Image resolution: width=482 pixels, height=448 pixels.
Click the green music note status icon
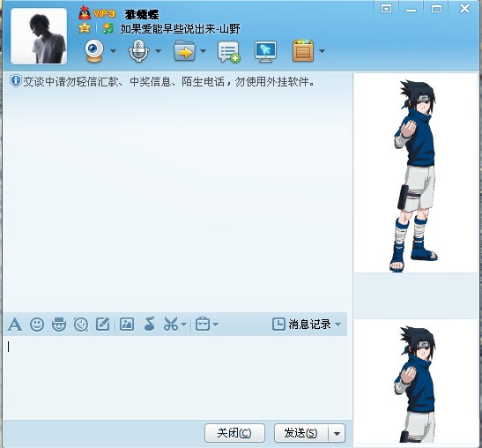click(108, 28)
